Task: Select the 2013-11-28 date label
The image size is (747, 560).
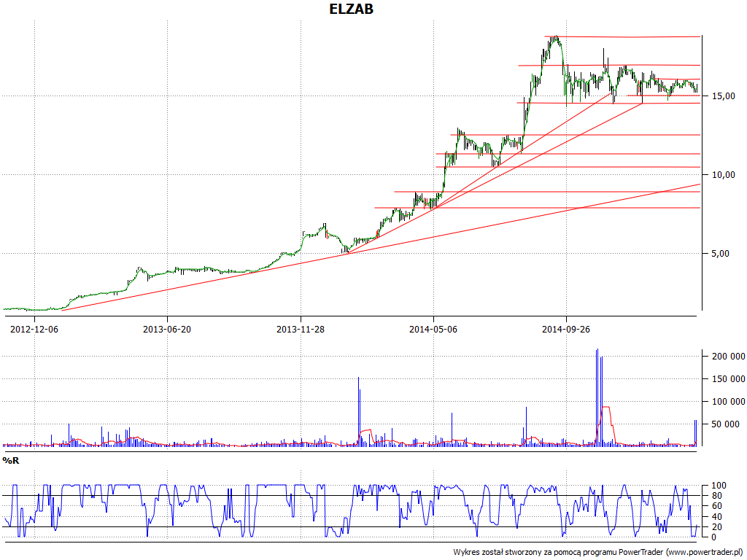Action: [x=301, y=329]
